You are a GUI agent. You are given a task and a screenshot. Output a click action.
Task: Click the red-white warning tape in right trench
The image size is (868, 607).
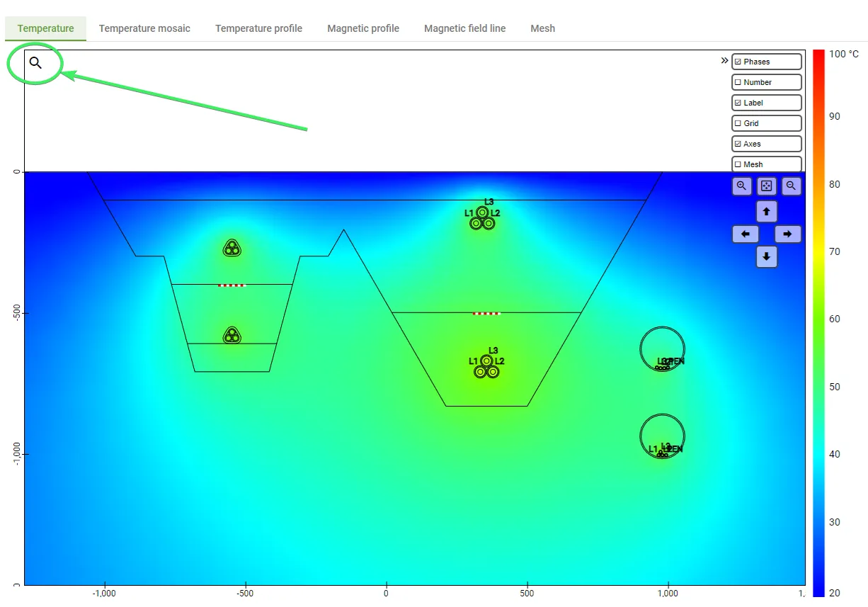tap(486, 313)
